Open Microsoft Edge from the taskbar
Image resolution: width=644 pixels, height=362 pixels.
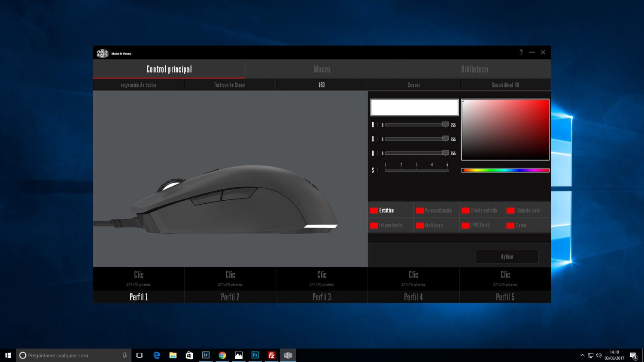[157, 355]
